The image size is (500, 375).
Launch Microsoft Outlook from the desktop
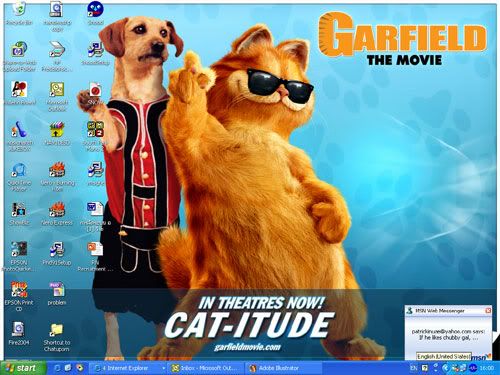pyautogui.click(x=57, y=89)
